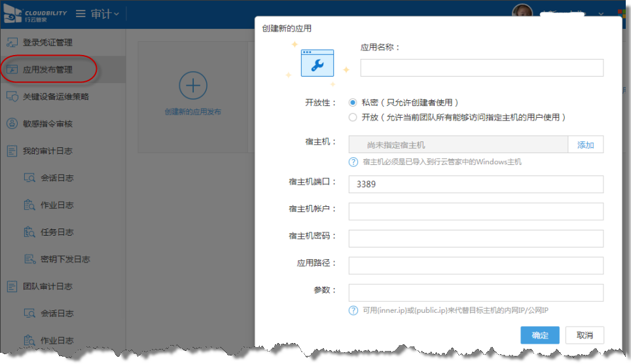Open the hamburger menu icon
The width and height of the screenshot is (631, 364).
81,14
